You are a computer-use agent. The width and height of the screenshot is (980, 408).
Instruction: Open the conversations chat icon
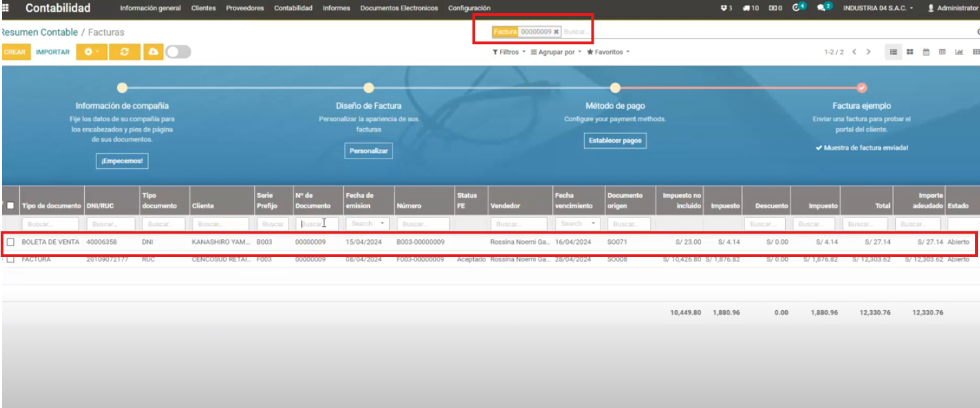pyautogui.click(x=821, y=8)
